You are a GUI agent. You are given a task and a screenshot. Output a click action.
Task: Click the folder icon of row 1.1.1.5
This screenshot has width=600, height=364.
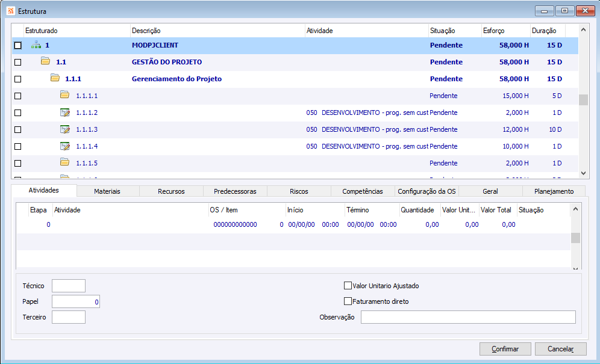click(x=64, y=162)
